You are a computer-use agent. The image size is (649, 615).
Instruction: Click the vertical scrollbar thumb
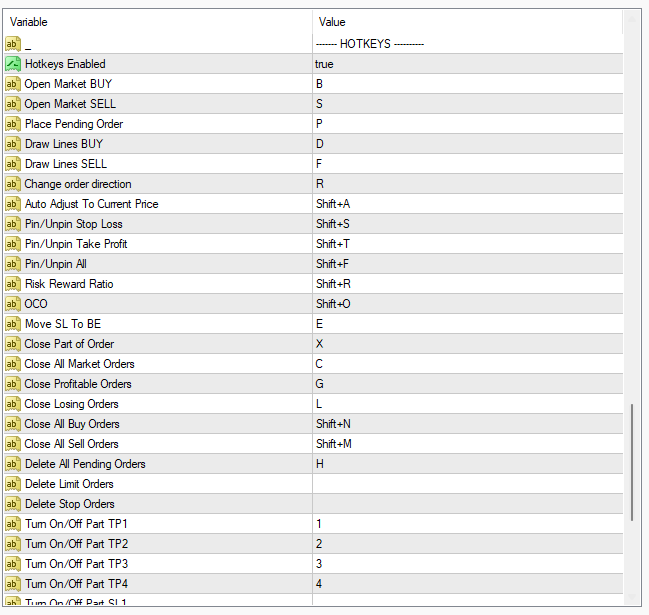coord(631,460)
